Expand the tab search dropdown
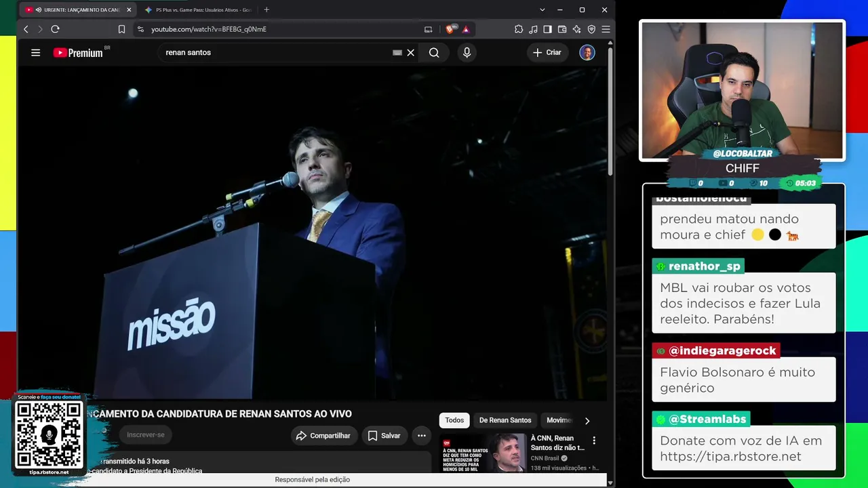This screenshot has height=488, width=868. (542, 9)
